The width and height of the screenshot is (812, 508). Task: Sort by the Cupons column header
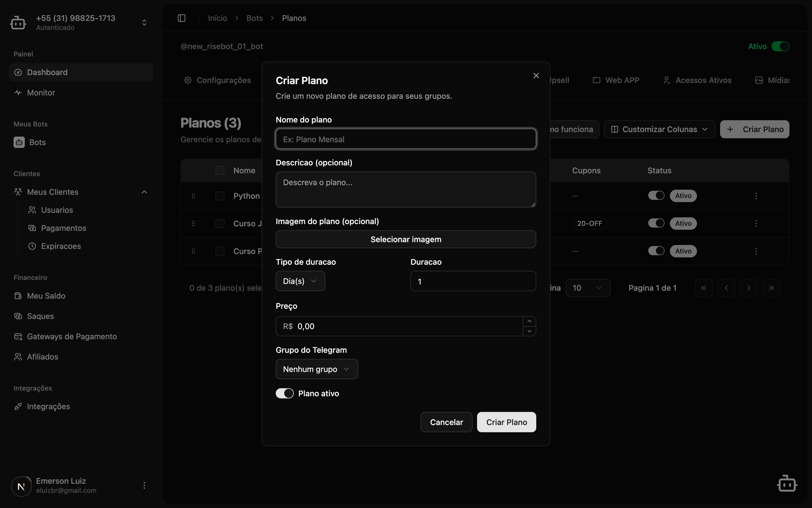point(586,171)
